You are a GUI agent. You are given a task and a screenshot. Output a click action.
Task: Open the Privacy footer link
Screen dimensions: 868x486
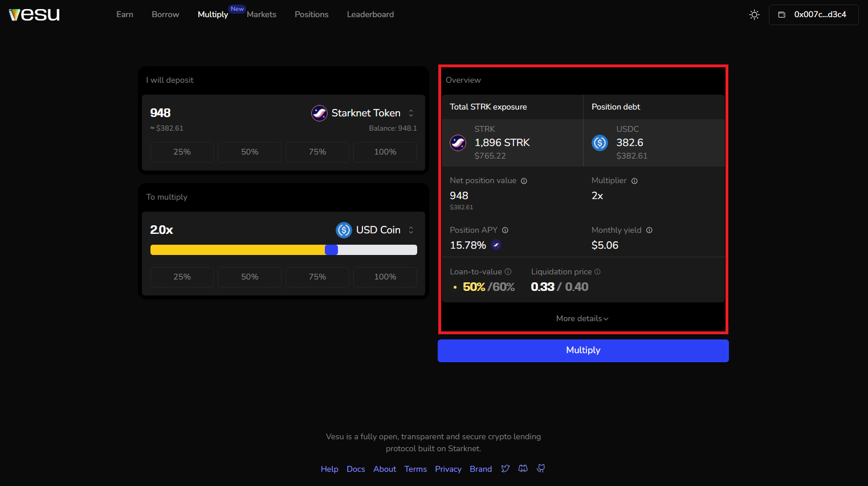pos(448,469)
